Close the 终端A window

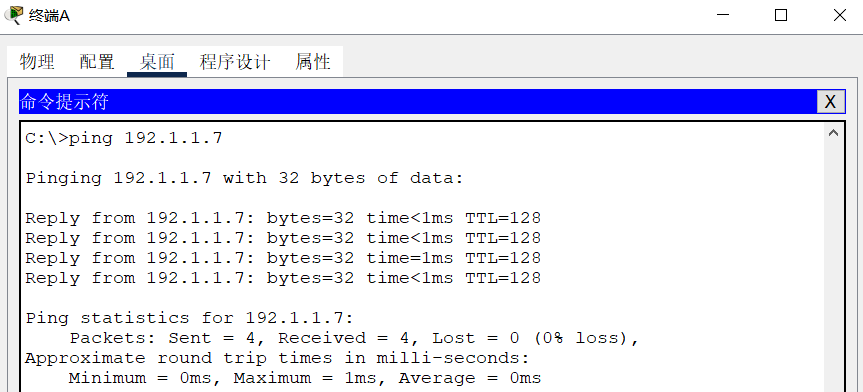tap(839, 15)
